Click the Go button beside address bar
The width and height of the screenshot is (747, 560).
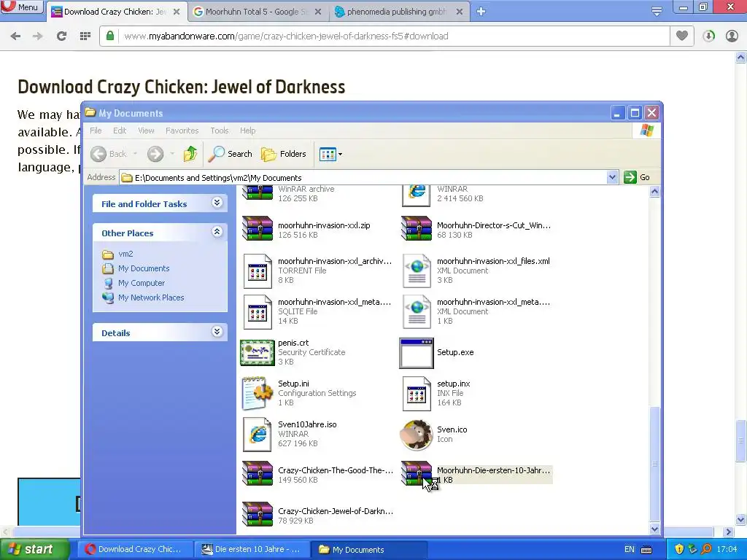638,177
